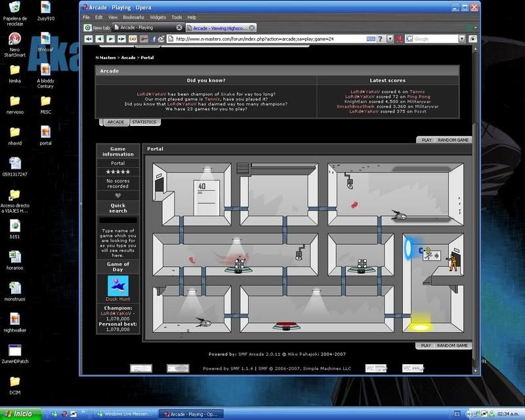This screenshot has width=525, height=420.
Task: Click the Opera fast forward button
Action: (x=121, y=39)
